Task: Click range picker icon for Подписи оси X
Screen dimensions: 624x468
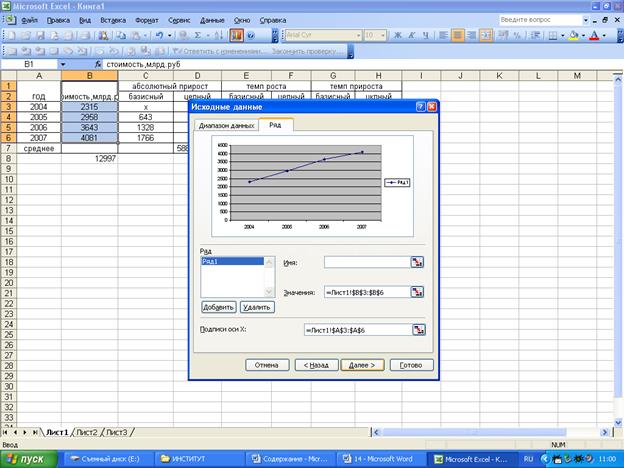Action: (417, 329)
